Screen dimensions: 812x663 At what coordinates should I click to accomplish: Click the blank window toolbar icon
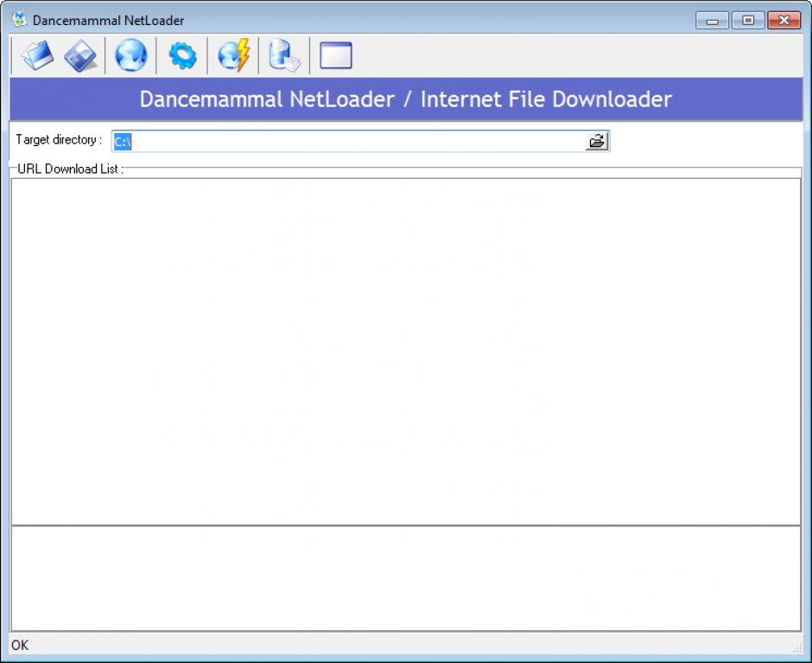(x=336, y=56)
